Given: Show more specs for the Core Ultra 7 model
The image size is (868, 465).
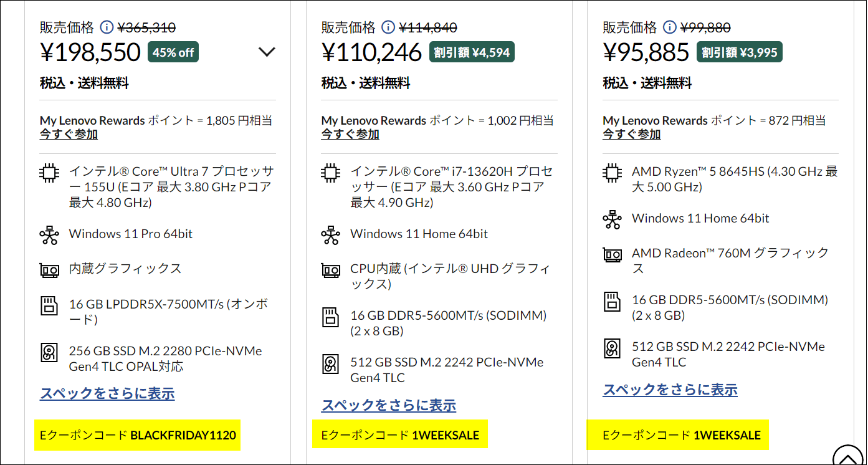Looking at the screenshot, I should click(x=107, y=393).
